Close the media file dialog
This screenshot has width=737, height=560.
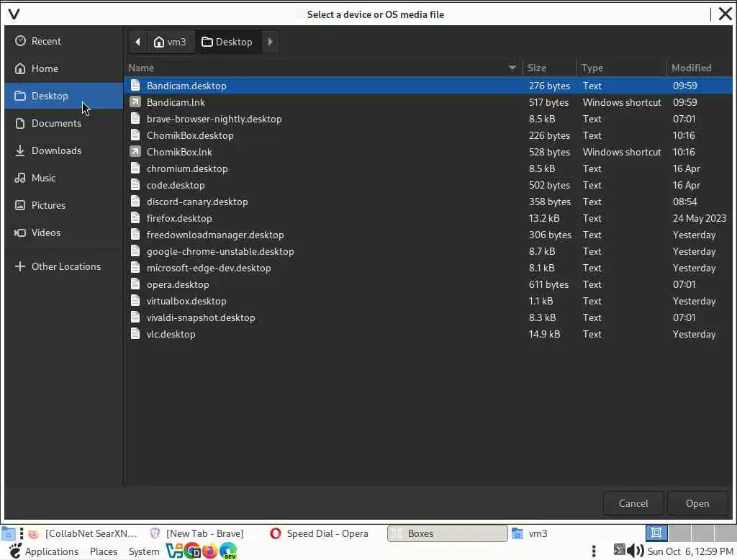pos(725,14)
